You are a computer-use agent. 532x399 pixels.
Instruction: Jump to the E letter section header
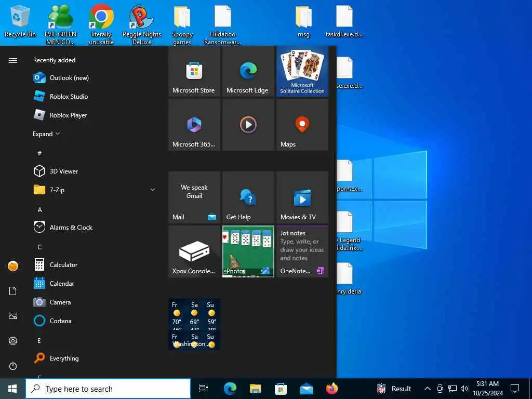(x=39, y=341)
